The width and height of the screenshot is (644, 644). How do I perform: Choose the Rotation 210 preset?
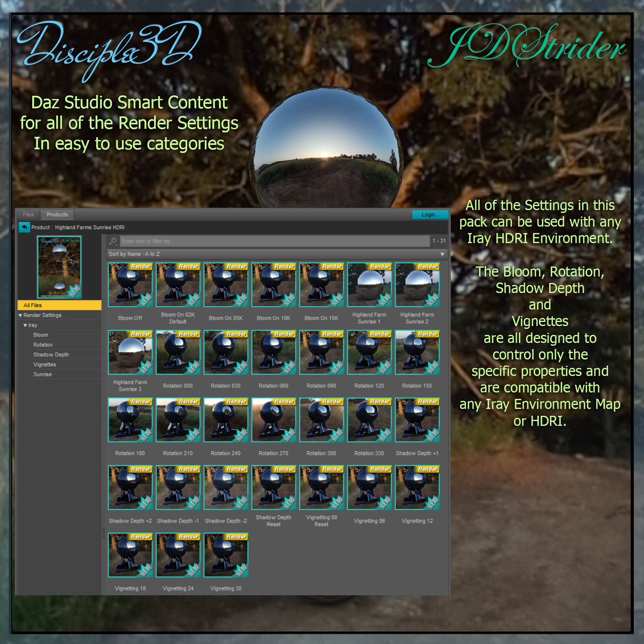coord(178,420)
